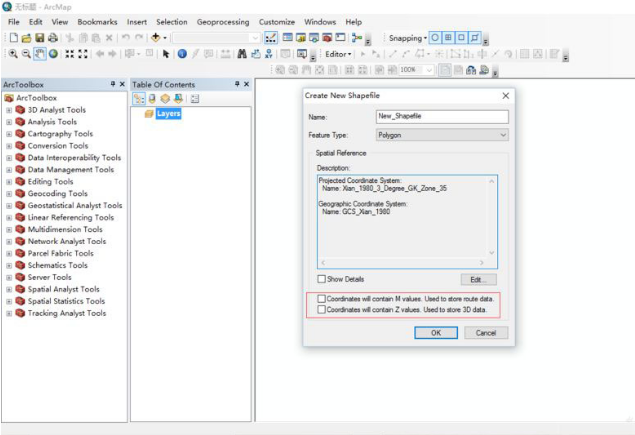Viewport: 635px width, 435px height.
Task: Click the New Map File icon
Action: coord(14,38)
